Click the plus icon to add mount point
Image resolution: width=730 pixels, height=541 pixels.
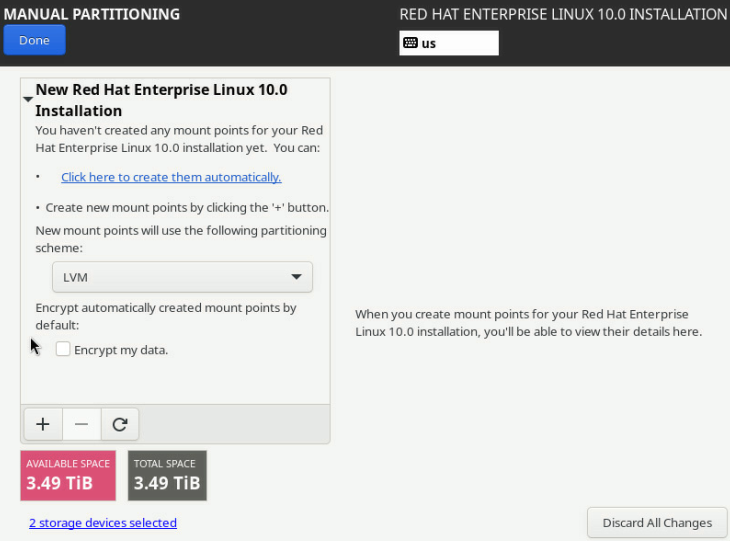pyautogui.click(x=43, y=424)
